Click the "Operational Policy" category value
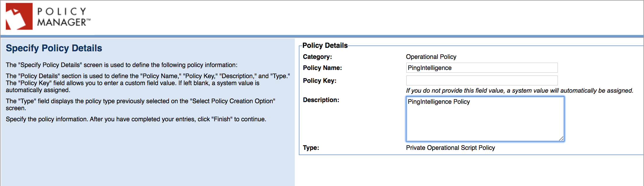 431,57
